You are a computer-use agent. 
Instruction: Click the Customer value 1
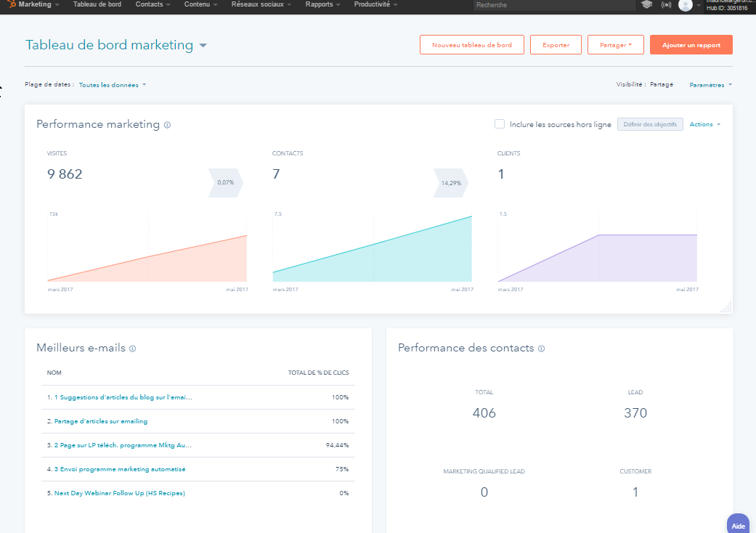point(635,492)
